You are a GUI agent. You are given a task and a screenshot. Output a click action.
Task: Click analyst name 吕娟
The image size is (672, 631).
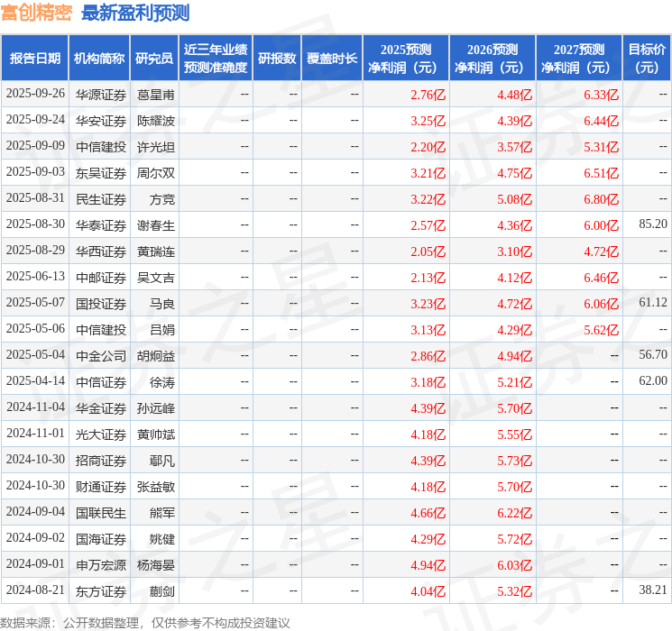coord(162,329)
